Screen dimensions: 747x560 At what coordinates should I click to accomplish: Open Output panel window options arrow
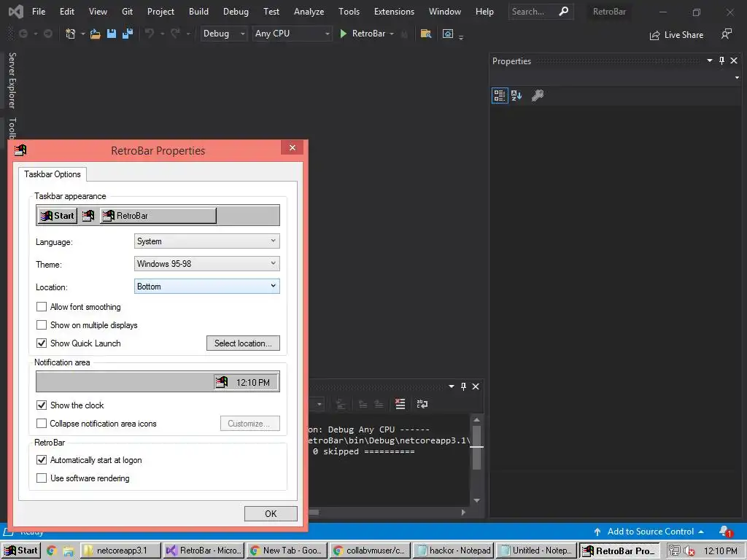click(x=451, y=386)
